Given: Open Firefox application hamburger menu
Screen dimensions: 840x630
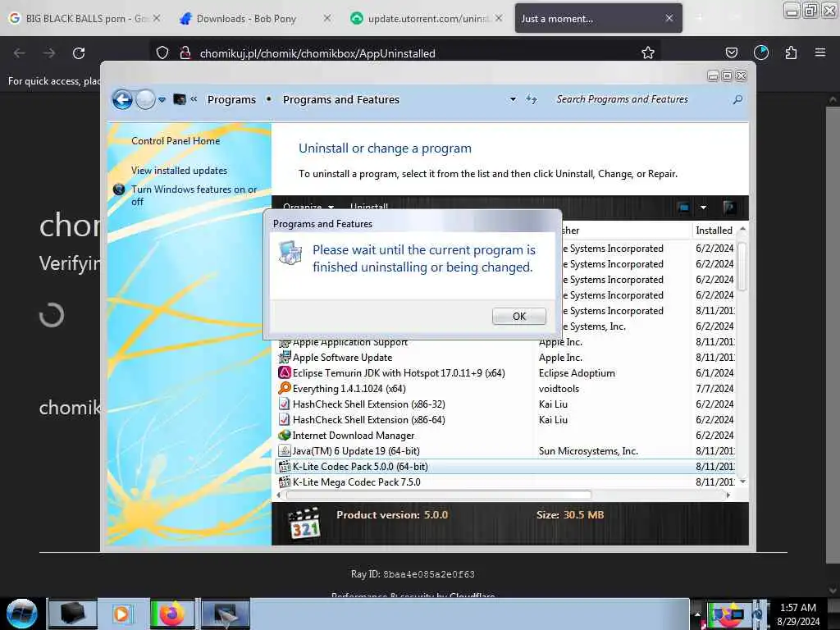Looking at the screenshot, I should tap(819, 52).
